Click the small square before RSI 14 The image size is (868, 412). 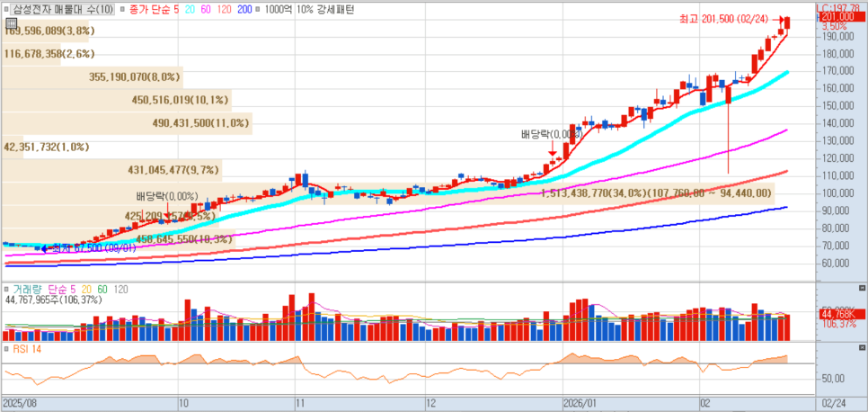pos(6,349)
